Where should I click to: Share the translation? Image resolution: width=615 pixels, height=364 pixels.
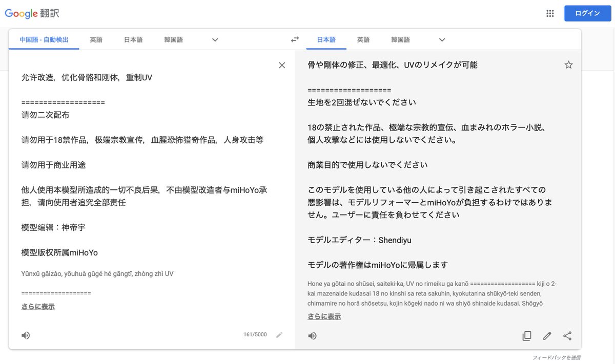pyautogui.click(x=567, y=336)
